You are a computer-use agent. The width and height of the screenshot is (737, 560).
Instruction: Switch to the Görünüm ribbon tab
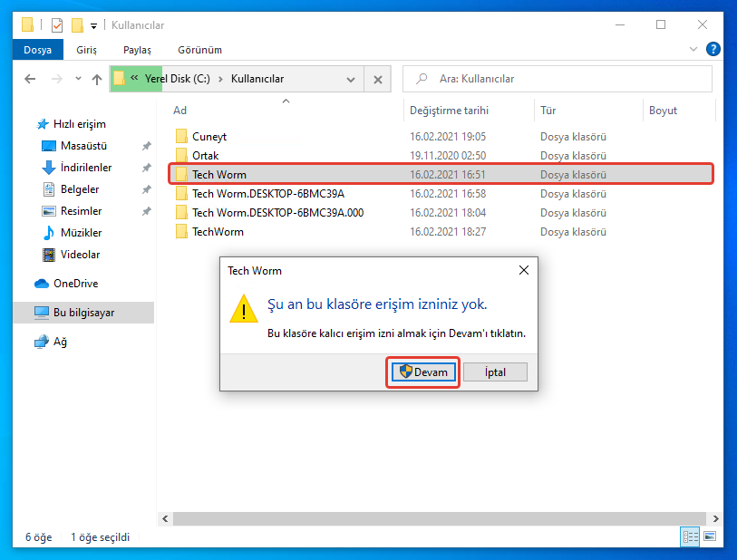pos(199,50)
